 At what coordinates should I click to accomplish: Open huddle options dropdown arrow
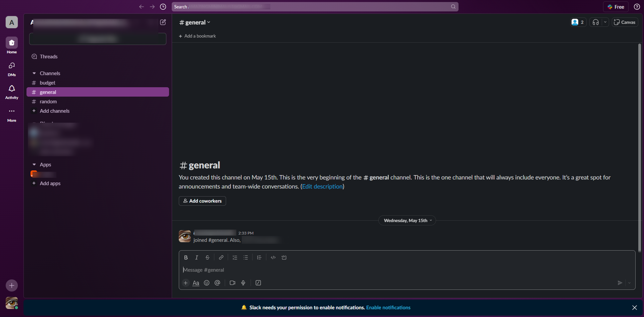coord(605,22)
